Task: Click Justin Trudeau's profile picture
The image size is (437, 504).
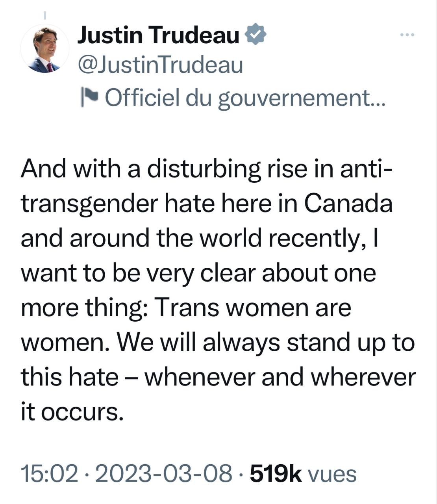Action: point(44,49)
